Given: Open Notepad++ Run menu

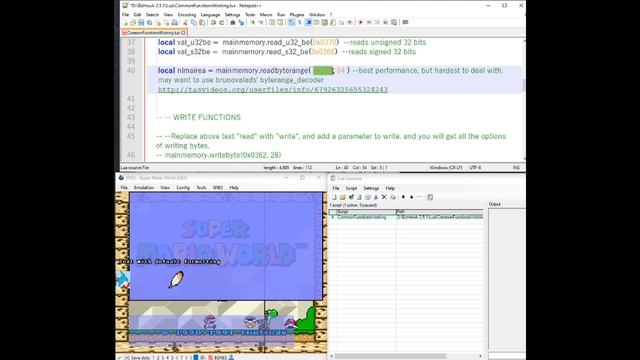Looking at the screenshot, I should pos(281,15).
